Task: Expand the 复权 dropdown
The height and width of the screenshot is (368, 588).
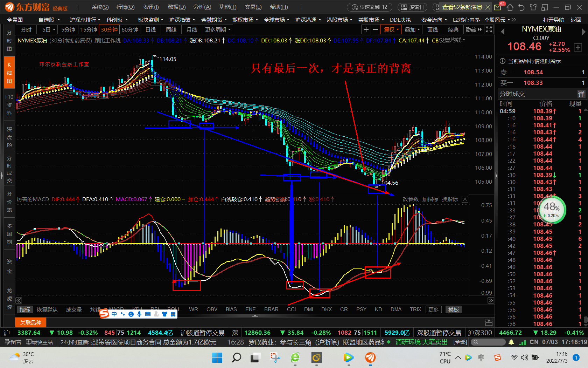Action: coord(391,30)
